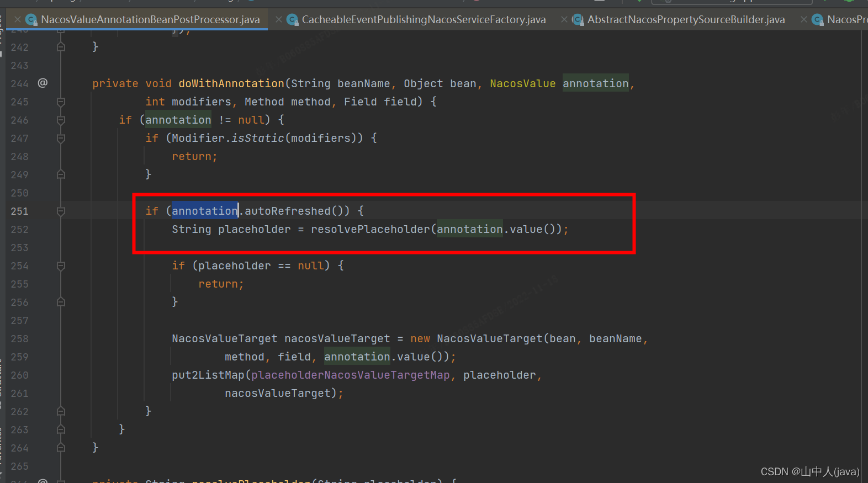868x483 pixels.
Task: Click the highlighted annotation parameter on line 244
Action: (x=596, y=83)
